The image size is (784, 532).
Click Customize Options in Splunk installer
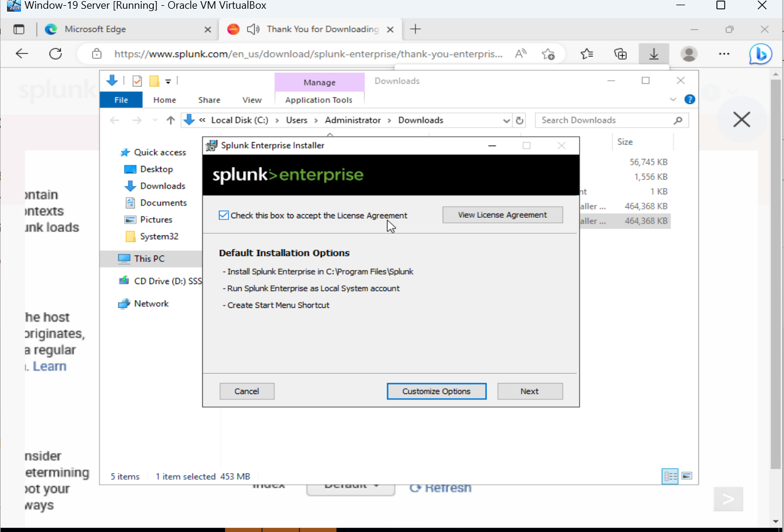[x=436, y=391]
